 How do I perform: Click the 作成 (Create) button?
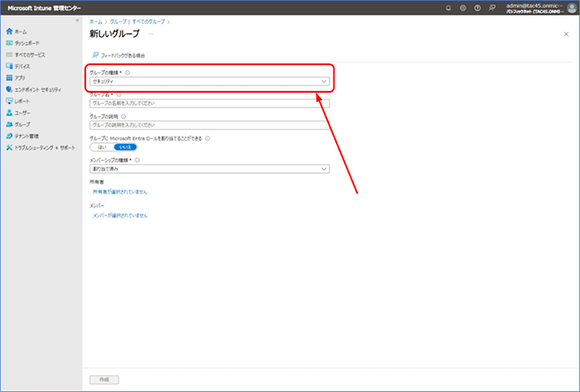pos(104,380)
